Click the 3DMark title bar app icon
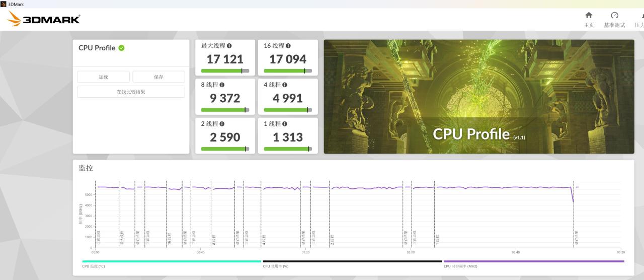The image size is (644, 280). pos(4,4)
